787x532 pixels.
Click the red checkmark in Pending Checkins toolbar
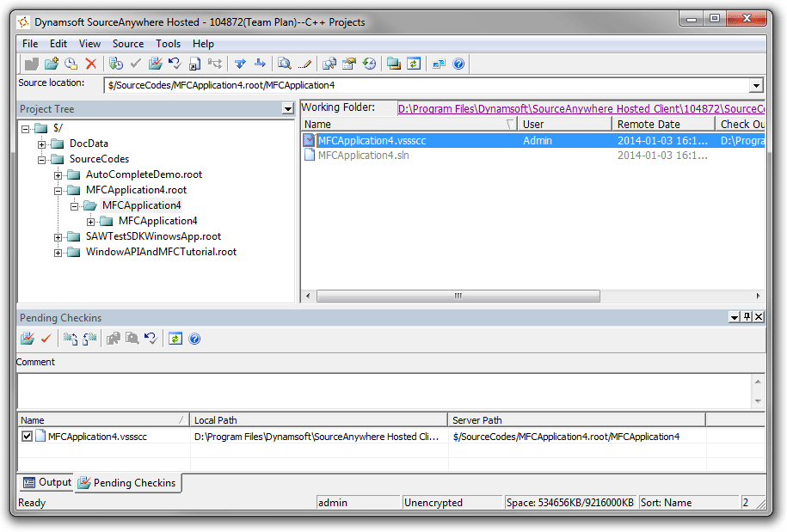46,339
